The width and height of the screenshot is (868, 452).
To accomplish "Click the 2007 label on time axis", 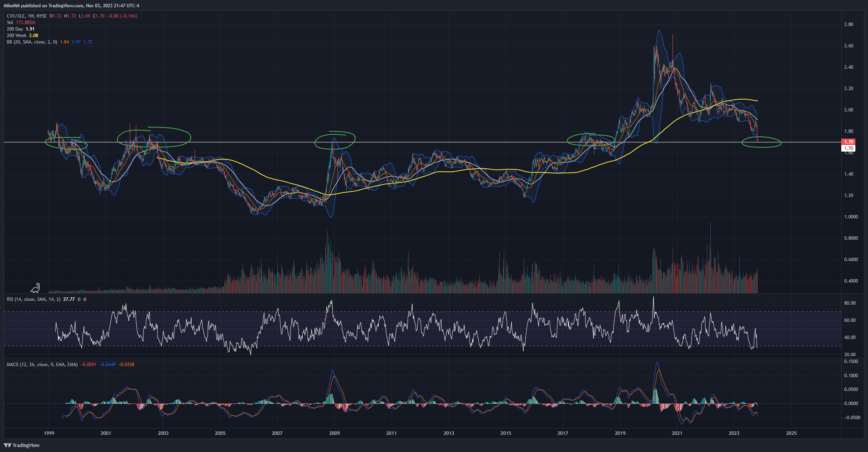I will 277,433.
